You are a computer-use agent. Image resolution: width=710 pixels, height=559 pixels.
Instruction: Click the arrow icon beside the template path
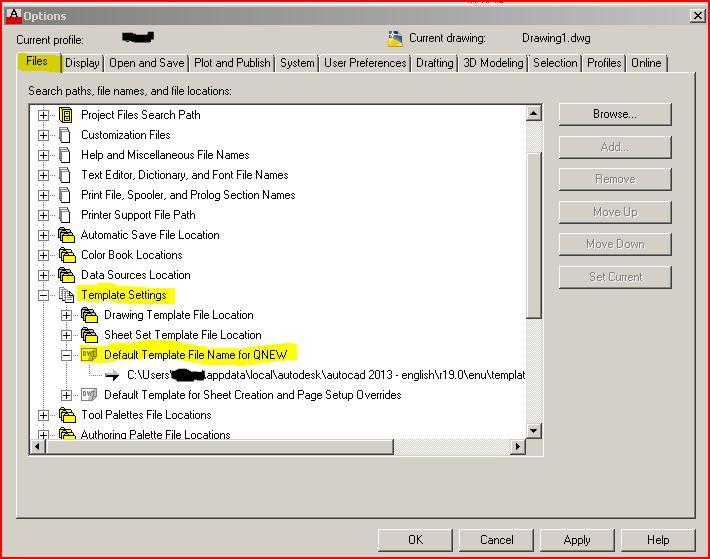111,375
